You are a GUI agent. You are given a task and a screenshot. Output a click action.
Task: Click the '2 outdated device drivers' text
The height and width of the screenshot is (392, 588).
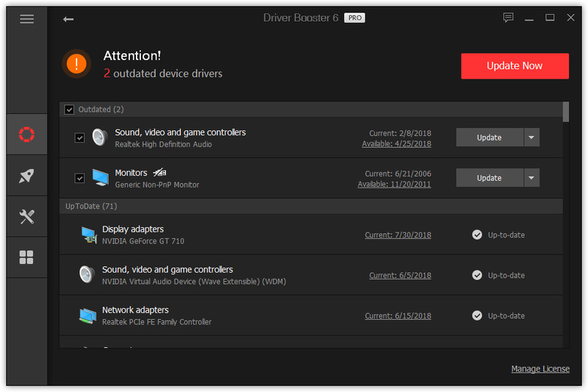click(x=162, y=74)
